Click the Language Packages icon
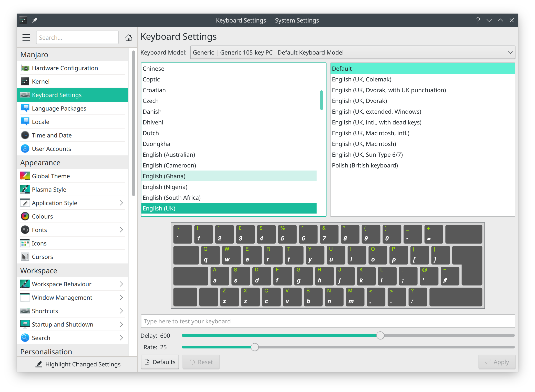The image size is (535, 392). tap(26, 108)
